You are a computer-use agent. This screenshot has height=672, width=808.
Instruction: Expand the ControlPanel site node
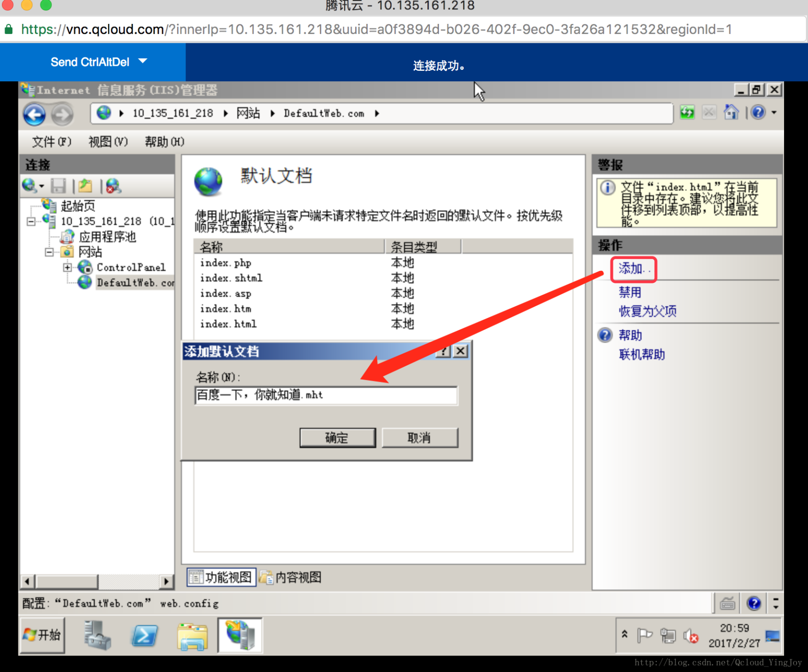click(67, 267)
